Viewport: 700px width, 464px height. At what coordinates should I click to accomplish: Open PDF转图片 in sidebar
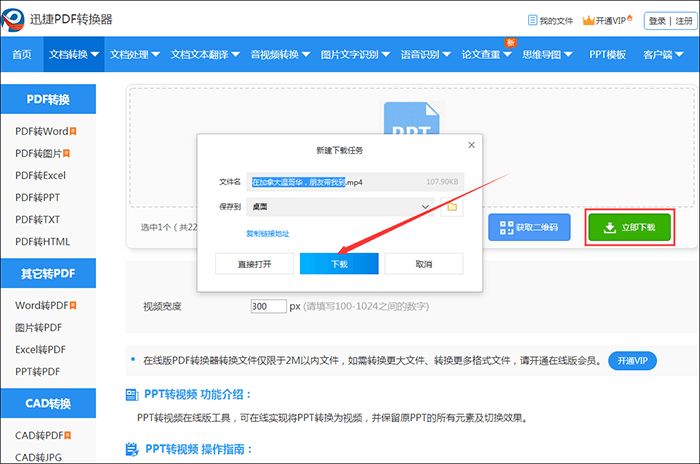coord(38,154)
